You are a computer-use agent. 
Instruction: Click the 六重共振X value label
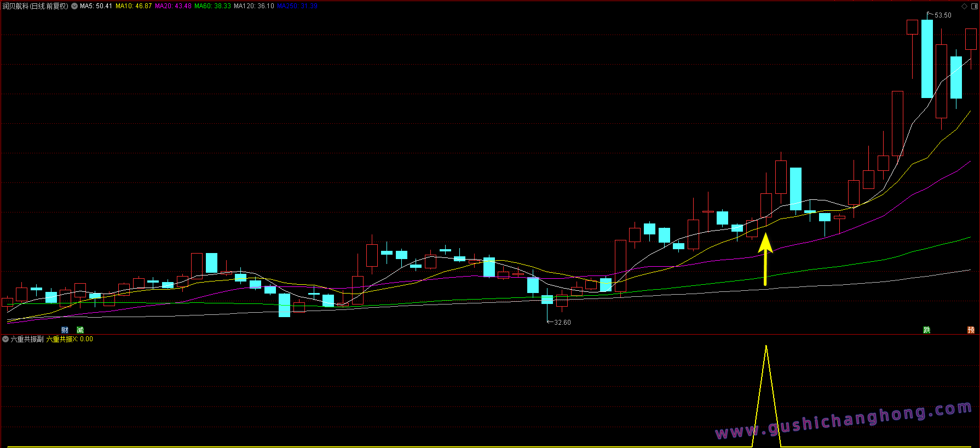[x=70, y=339]
